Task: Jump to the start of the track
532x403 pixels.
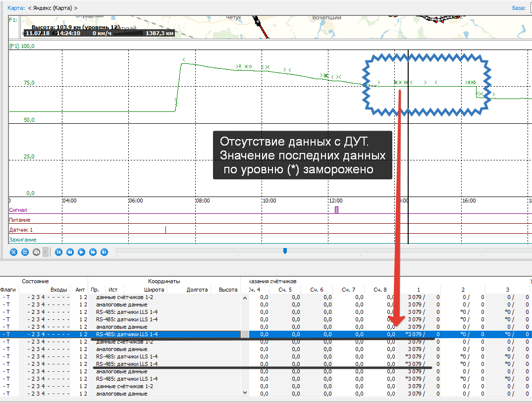Action: coord(59,252)
